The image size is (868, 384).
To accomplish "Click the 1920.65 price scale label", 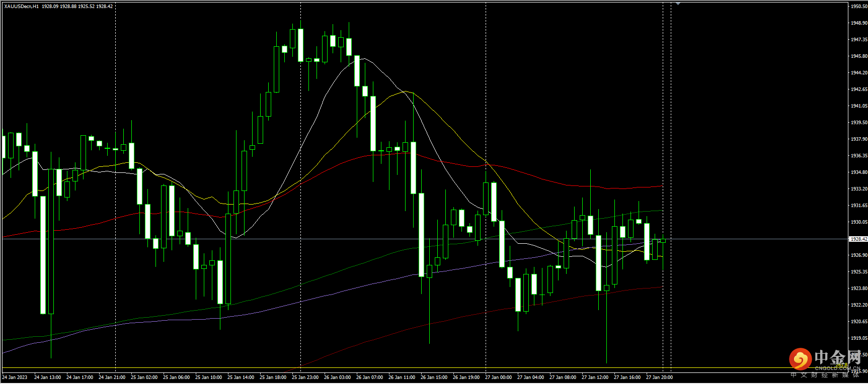I will 859,322.
